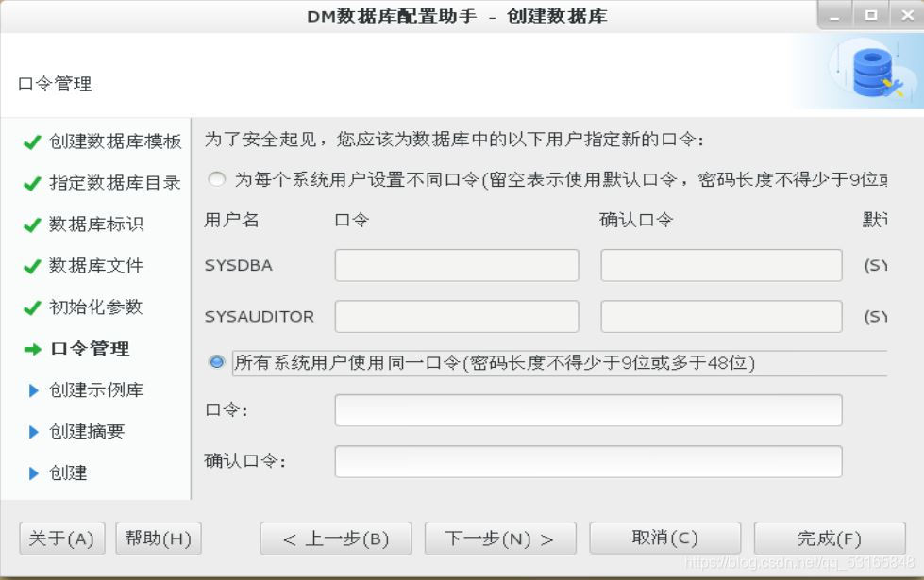Proceed with 下一步(N) button
Screen dimensions: 924x580
500,539
